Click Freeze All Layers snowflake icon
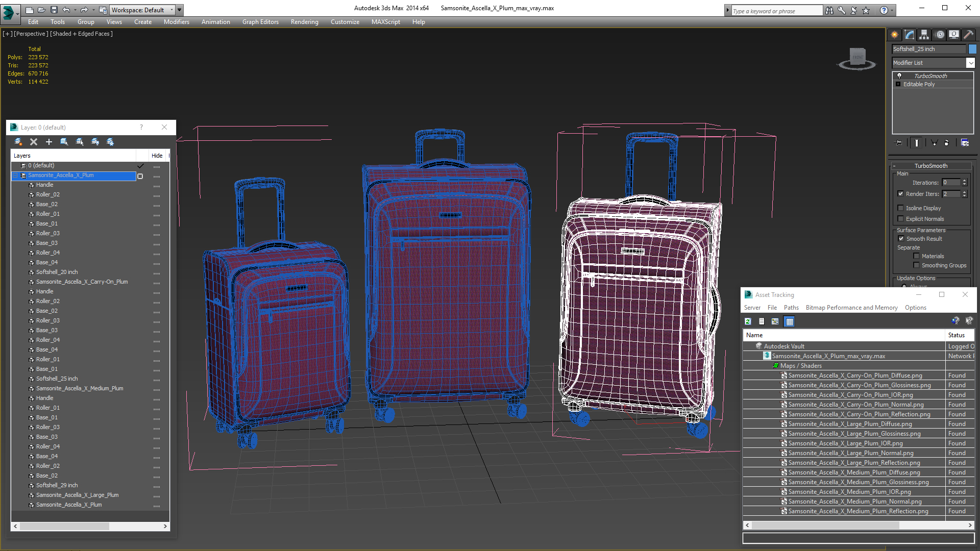The height and width of the screenshot is (551, 980). pyautogui.click(x=110, y=142)
